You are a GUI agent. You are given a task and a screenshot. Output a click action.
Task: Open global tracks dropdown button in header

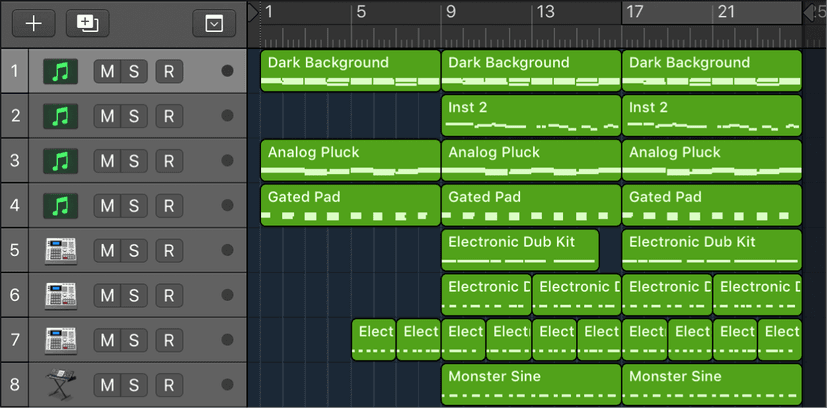click(214, 24)
